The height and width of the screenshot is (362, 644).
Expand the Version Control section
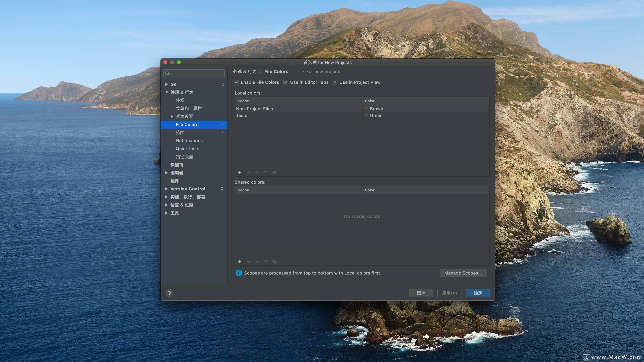click(x=167, y=189)
